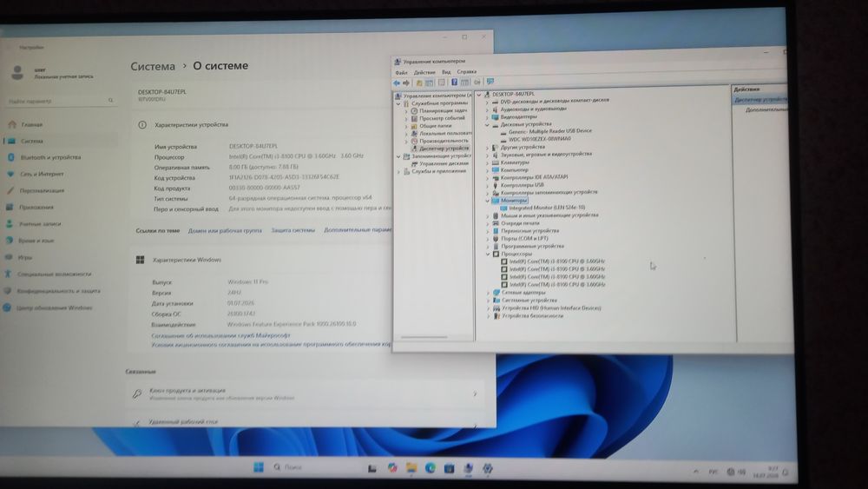
Task: Expand Контроллеры USB category
Action: coord(488,185)
